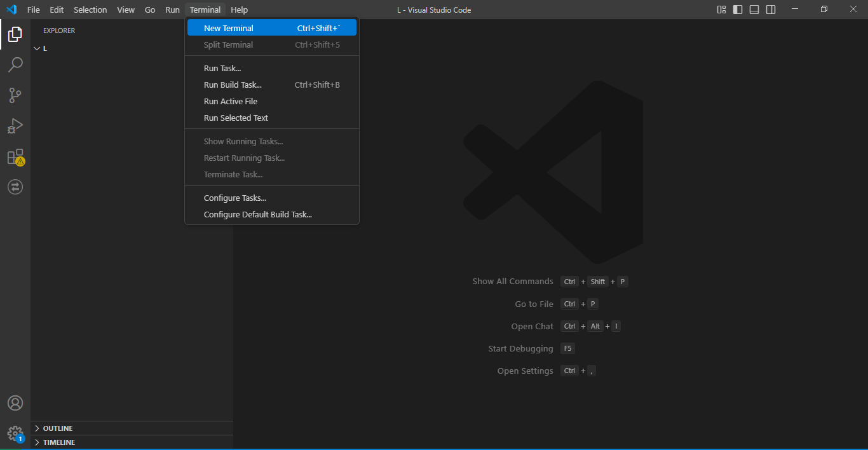Click Run Active File option
This screenshot has width=868, height=450.
pyautogui.click(x=230, y=101)
